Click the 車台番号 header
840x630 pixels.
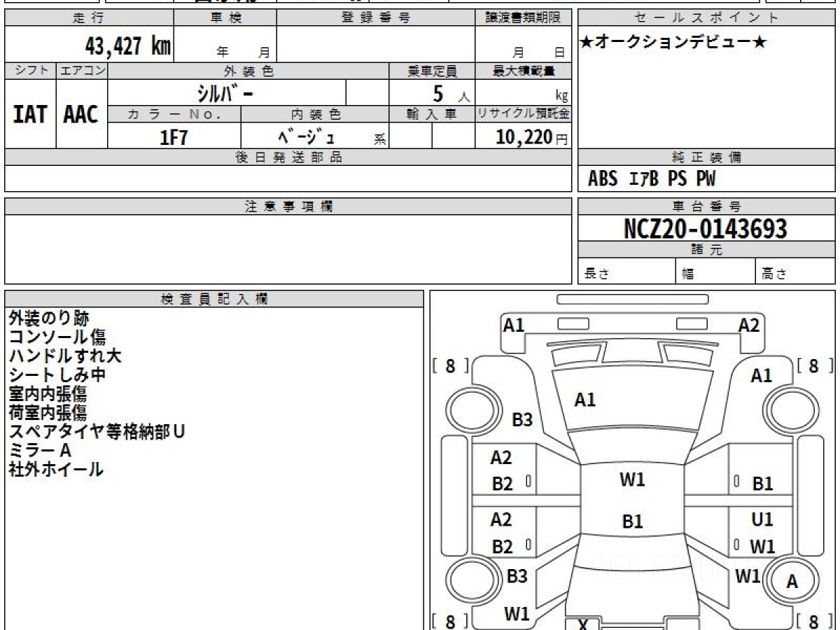point(707,206)
